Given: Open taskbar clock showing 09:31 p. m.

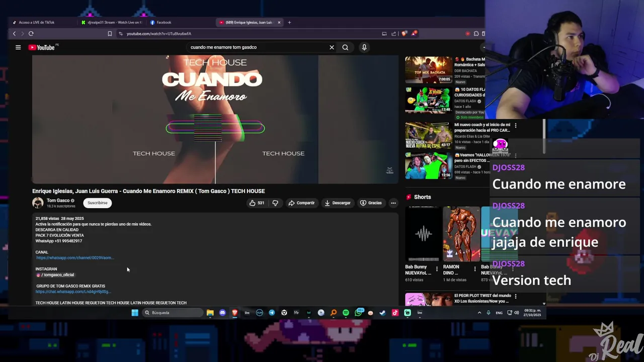Looking at the screenshot, I should pos(532,313).
